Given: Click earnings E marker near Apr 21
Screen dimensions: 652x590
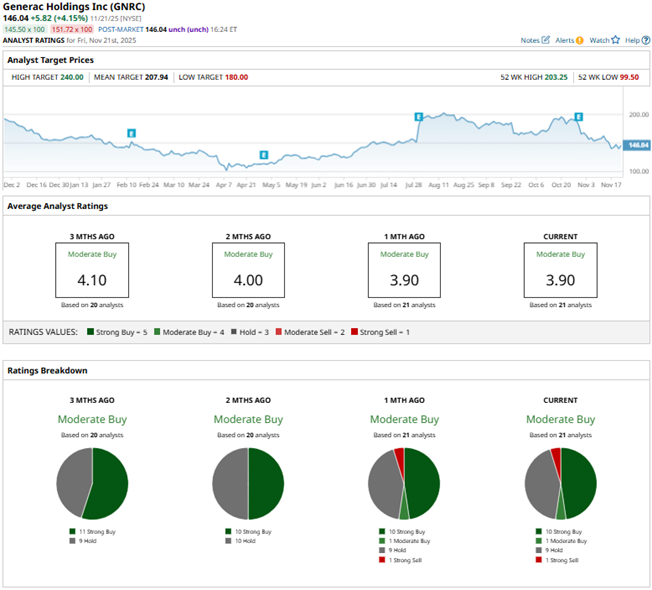Looking at the screenshot, I should pyautogui.click(x=263, y=155).
